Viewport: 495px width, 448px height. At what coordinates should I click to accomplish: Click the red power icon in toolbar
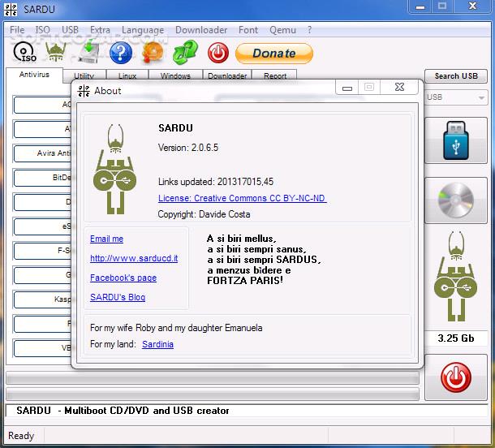[217, 53]
